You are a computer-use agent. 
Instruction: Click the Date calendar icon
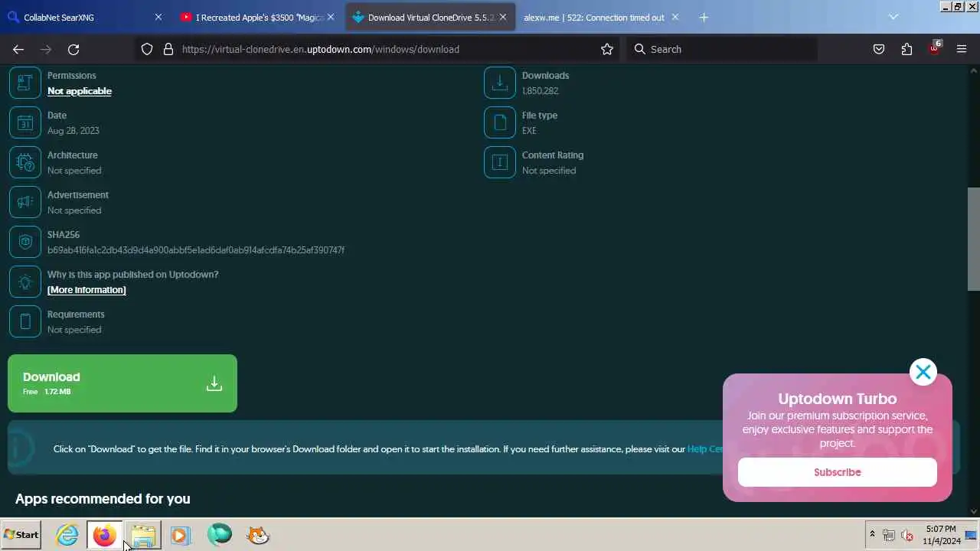coord(25,122)
